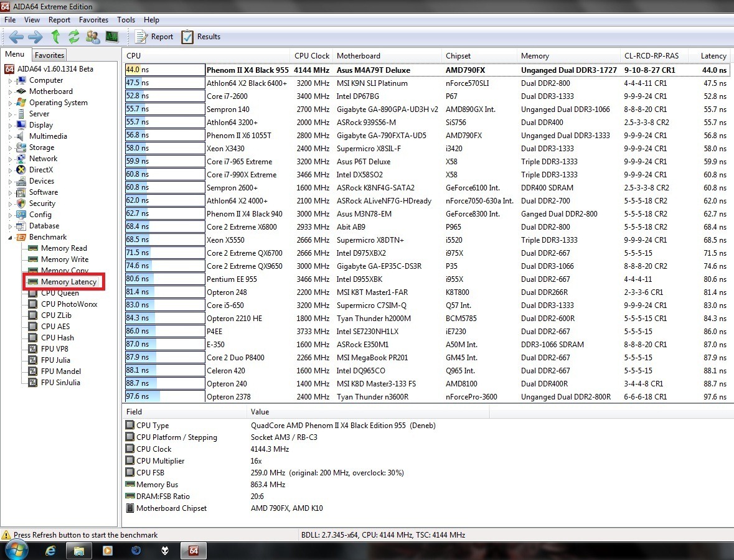Click the Value column header

(368, 412)
